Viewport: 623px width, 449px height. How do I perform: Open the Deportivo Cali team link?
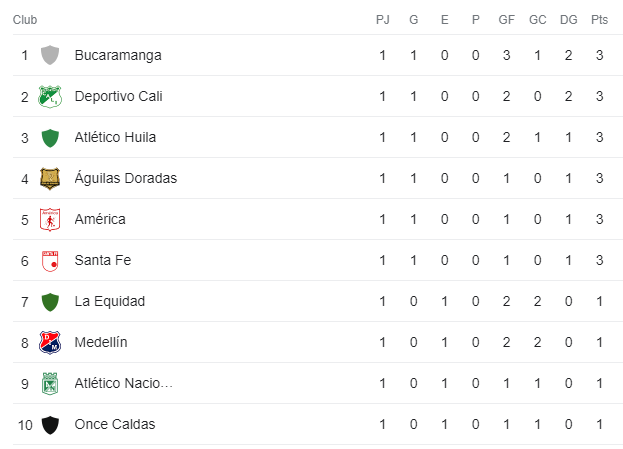tap(118, 96)
